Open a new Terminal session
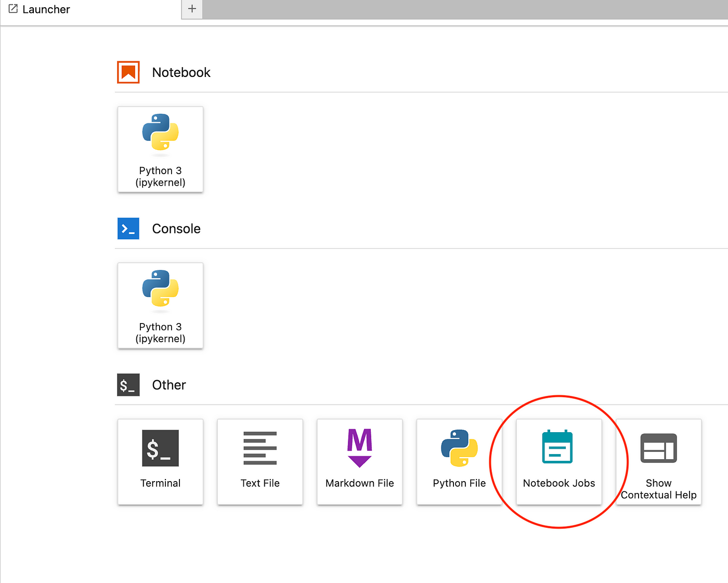Image resolution: width=728 pixels, height=583 pixels. click(x=160, y=461)
